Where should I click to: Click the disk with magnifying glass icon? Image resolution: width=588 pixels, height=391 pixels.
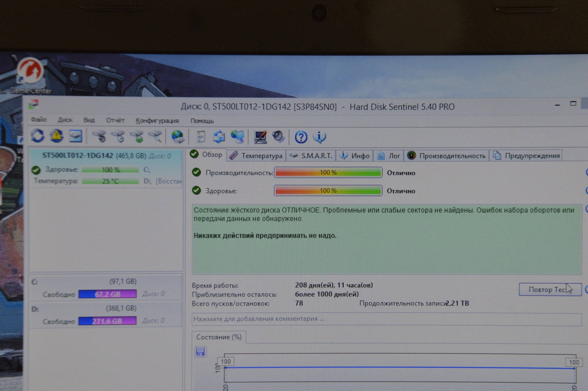pyautogui.click(x=155, y=136)
